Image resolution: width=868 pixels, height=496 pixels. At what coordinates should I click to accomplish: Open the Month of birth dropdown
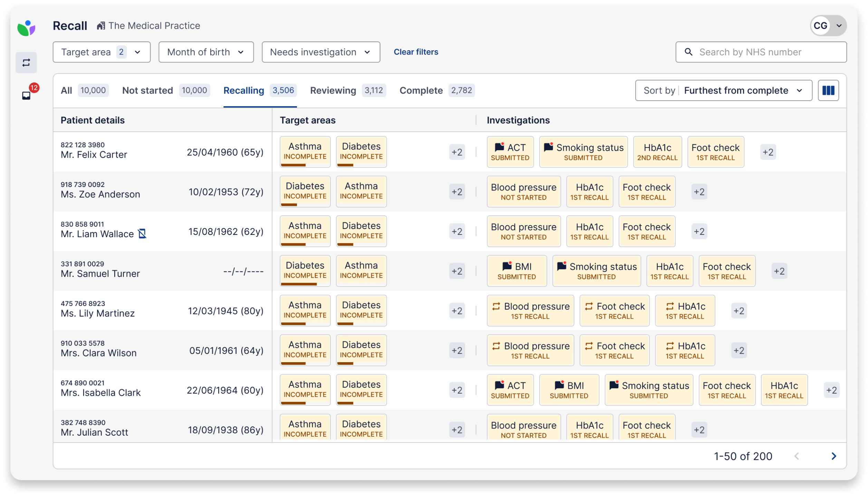tap(206, 52)
